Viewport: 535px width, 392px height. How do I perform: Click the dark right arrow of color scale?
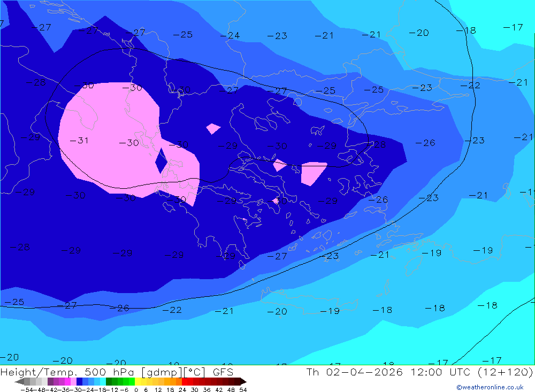coord(243,382)
